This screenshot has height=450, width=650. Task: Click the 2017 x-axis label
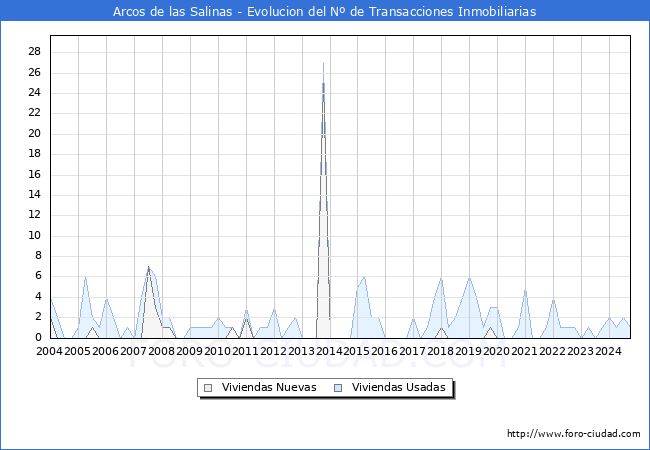(412, 351)
